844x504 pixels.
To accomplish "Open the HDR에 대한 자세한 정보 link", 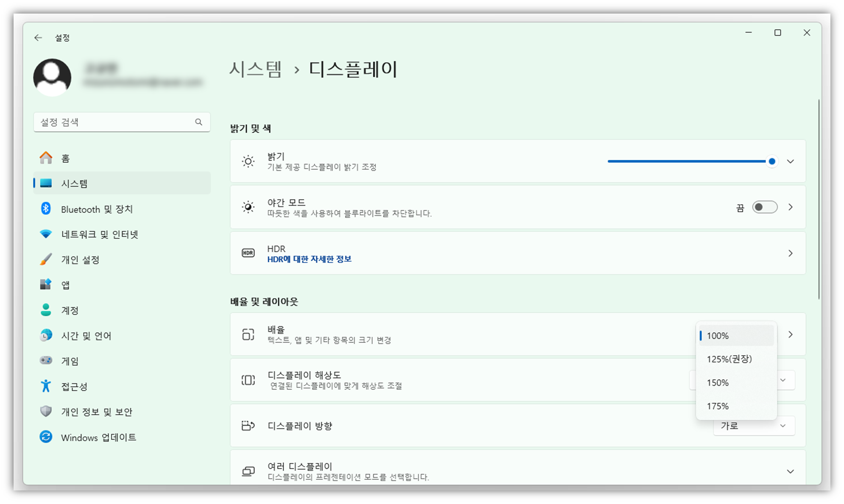I will point(309,259).
